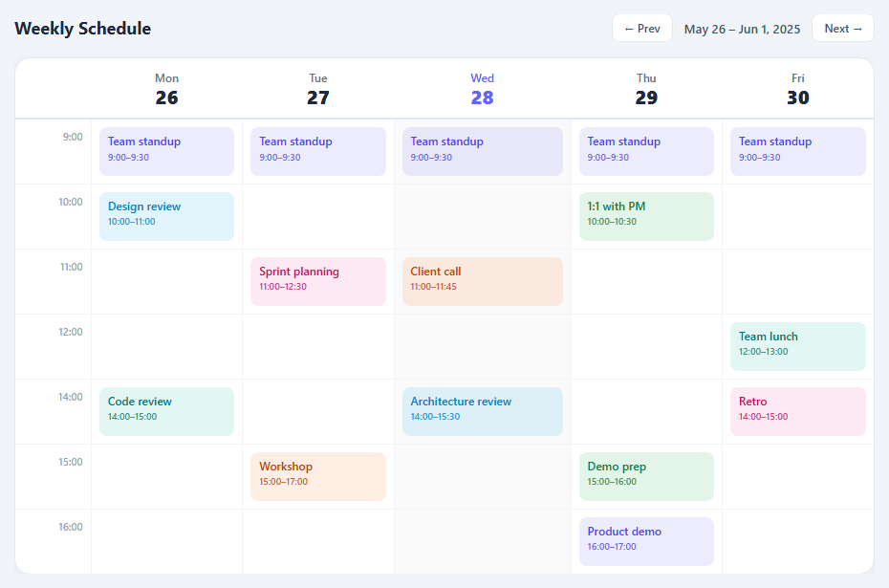Open the Workshop event on Tuesday
The image size is (889, 588).
point(318,476)
